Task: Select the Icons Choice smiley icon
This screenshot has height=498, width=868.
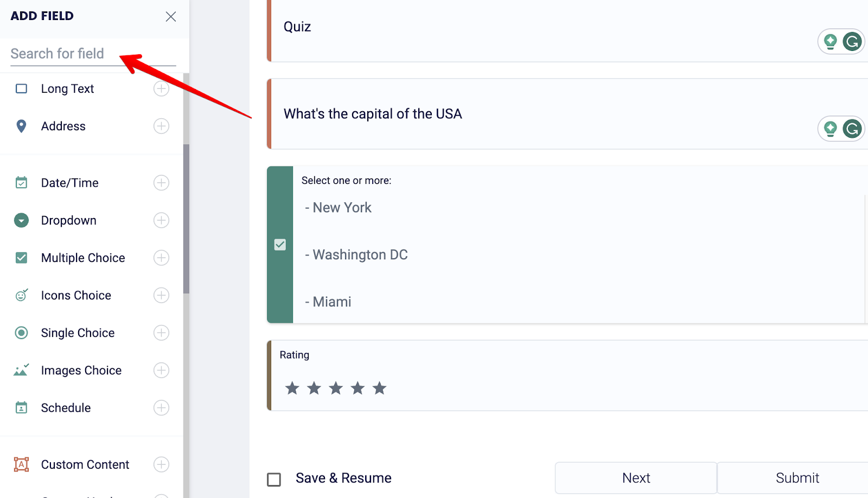Action: 21,295
